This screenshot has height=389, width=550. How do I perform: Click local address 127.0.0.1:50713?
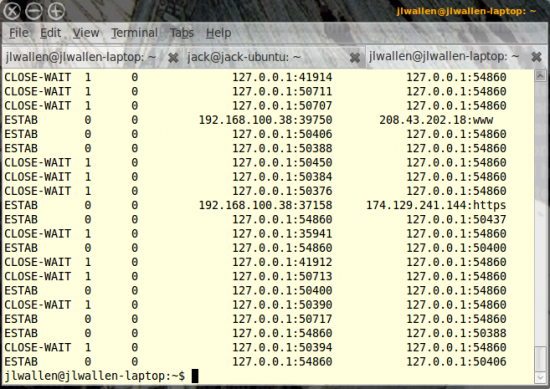click(282, 276)
